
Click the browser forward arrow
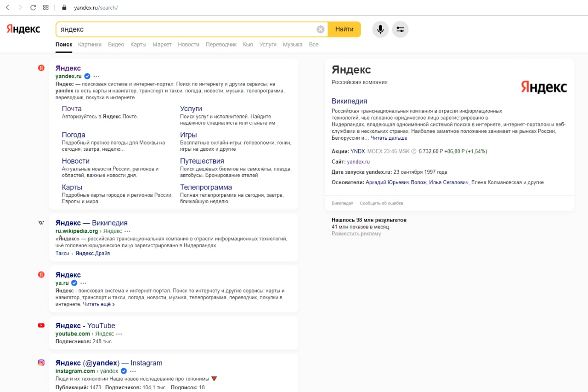20,7
